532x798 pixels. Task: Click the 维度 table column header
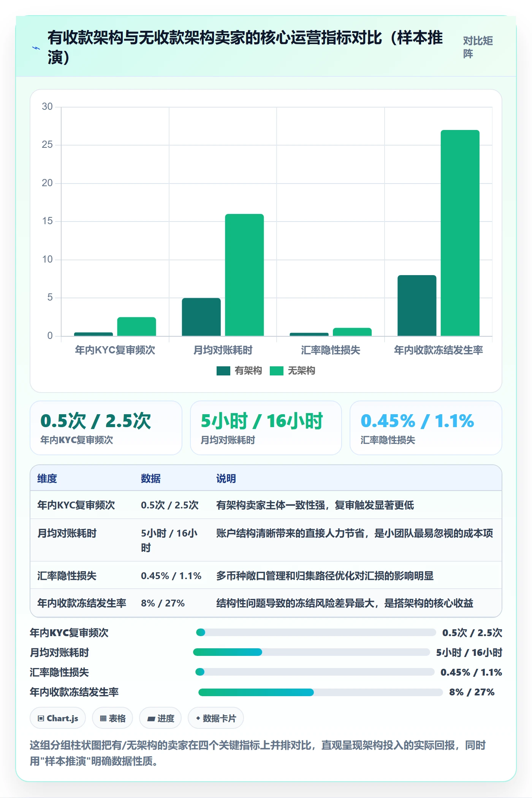(x=47, y=478)
